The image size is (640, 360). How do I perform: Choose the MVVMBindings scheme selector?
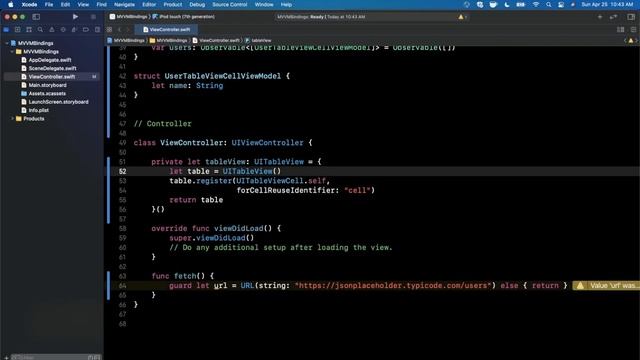[x=128, y=17]
